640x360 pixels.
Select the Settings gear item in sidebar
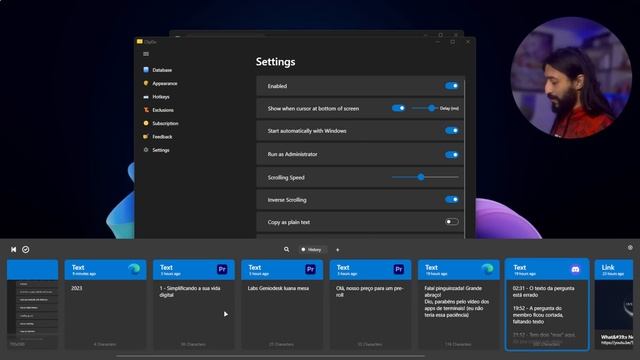coord(156,150)
